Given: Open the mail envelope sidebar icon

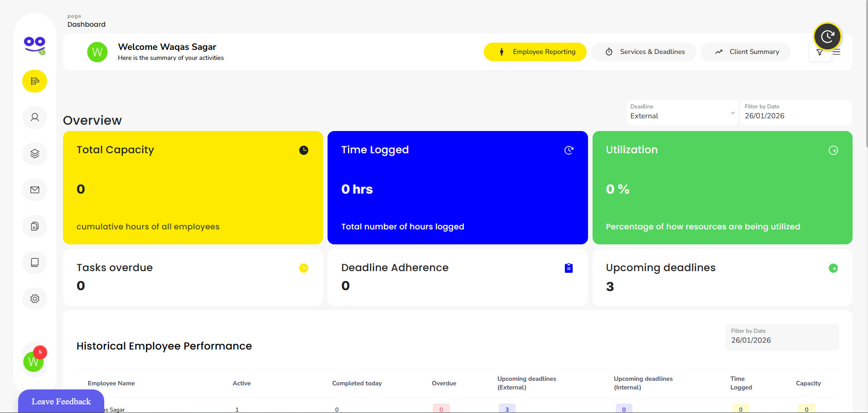Looking at the screenshot, I should 34,190.
